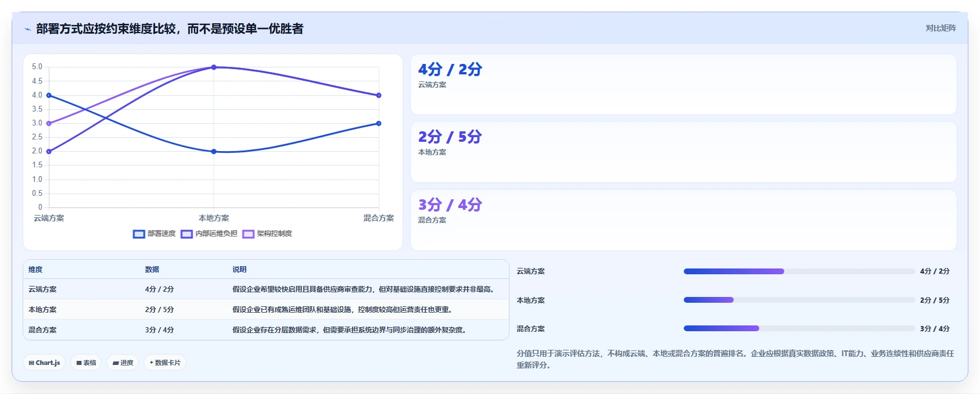This screenshot has height=394, width=980.
Task: Click the 云端方案 data point at 4.0
Action: pos(49,95)
